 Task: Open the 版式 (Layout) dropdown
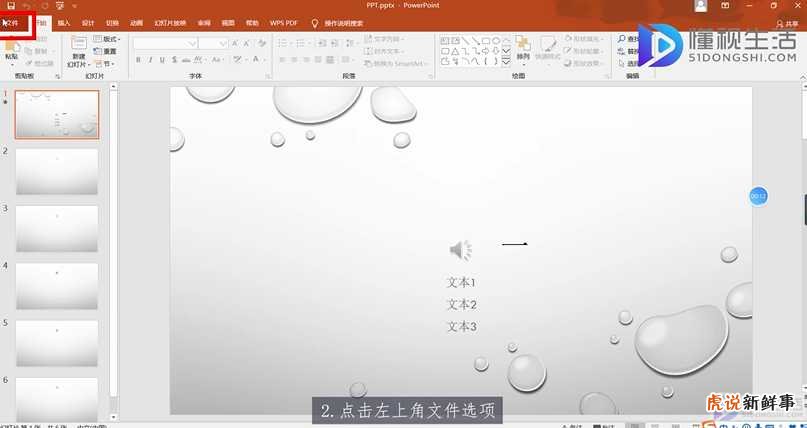click(x=108, y=39)
